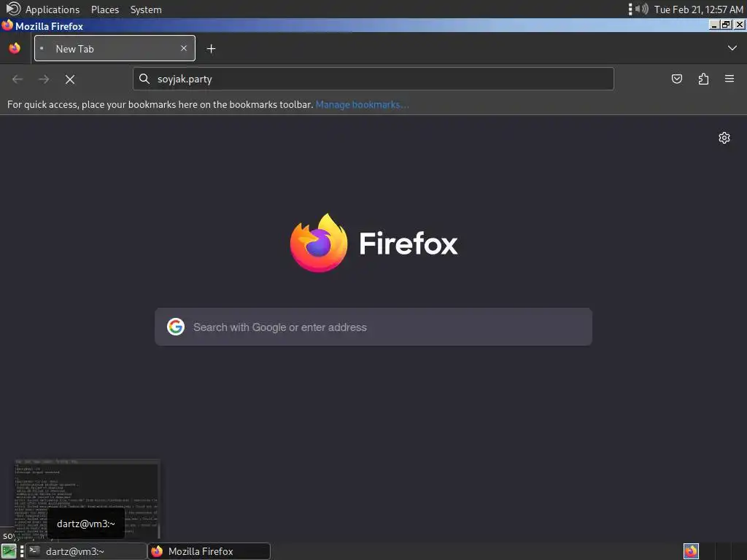Minimize the Mozilla Firefox window
Viewport: 747px width, 560px height.
[713, 25]
